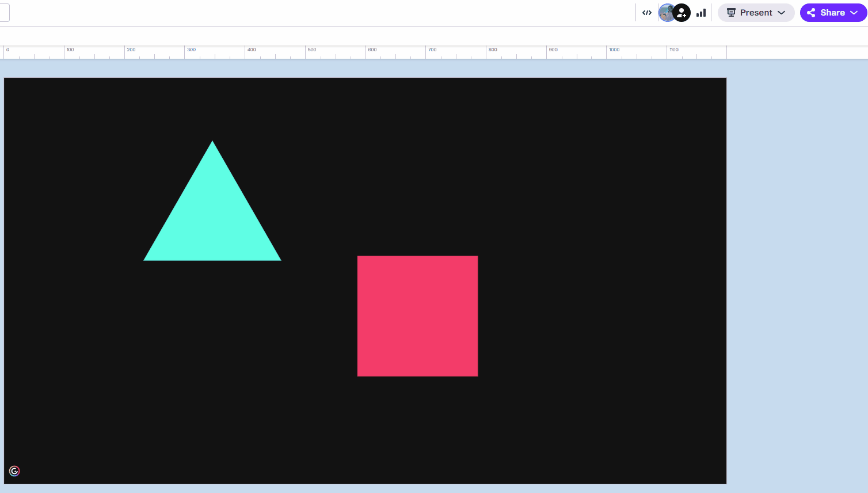The width and height of the screenshot is (868, 493).
Task: Open the embed code icon
Action: [x=647, y=13]
